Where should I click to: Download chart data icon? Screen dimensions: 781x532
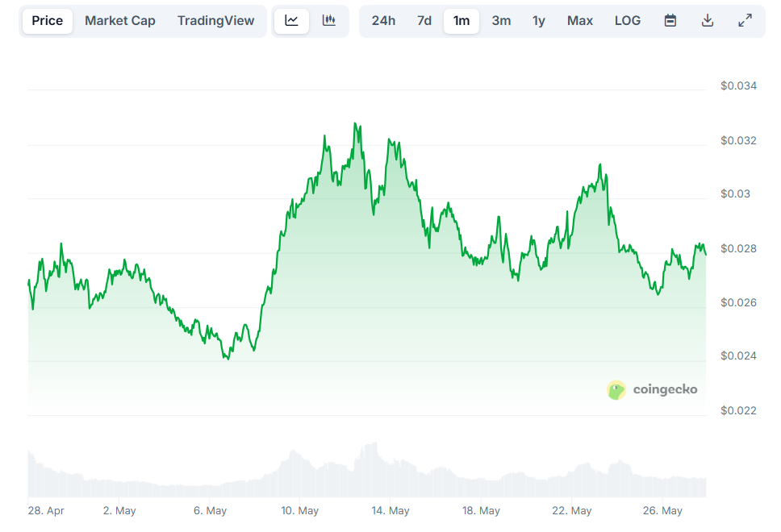[x=708, y=20]
